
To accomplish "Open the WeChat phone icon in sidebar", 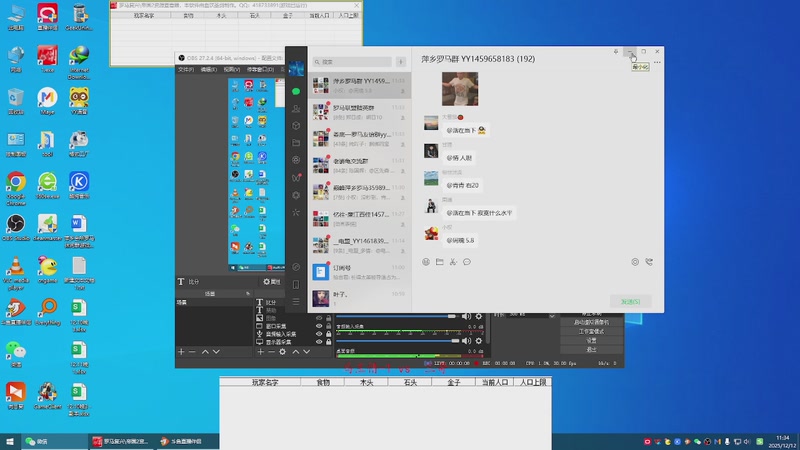I will click(x=296, y=285).
